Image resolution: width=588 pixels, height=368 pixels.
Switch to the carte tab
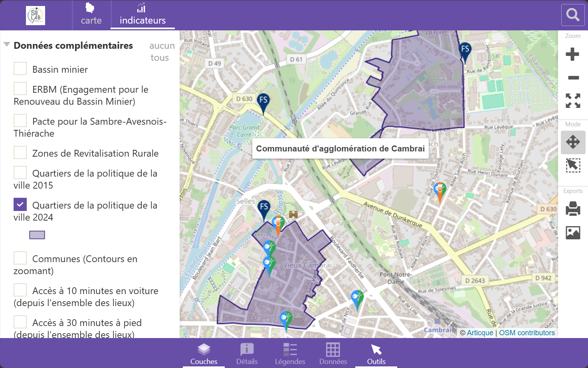tap(91, 15)
